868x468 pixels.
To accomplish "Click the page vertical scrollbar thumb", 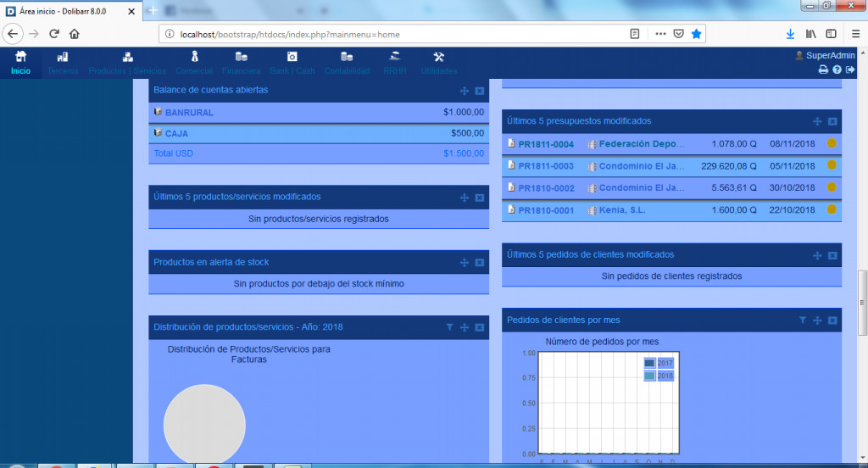I will (862, 303).
